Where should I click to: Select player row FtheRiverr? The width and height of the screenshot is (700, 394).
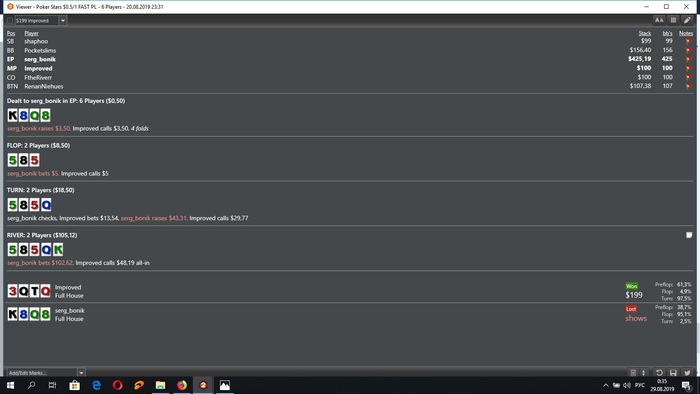tap(350, 77)
